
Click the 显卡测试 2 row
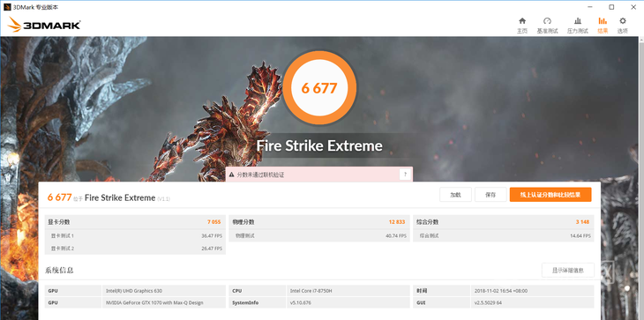pos(135,249)
